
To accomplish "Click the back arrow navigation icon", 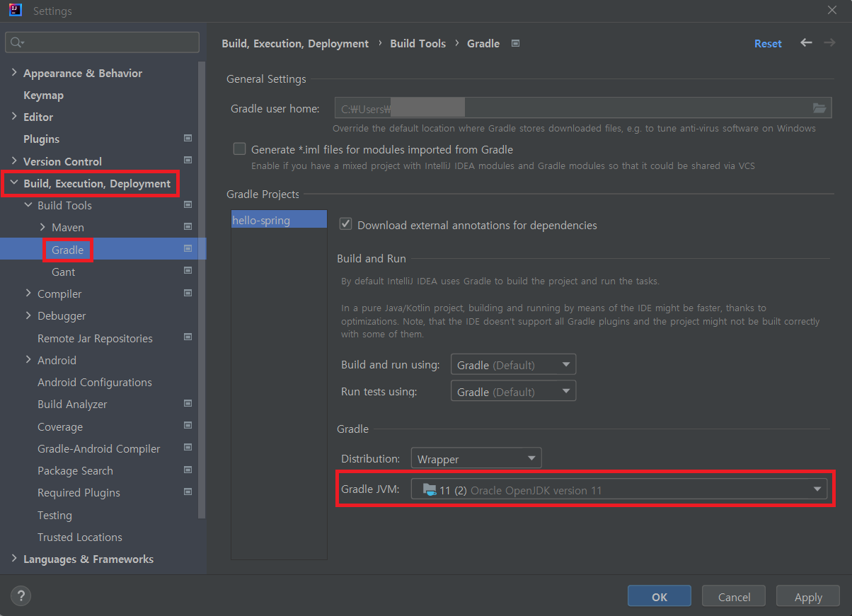I will [806, 43].
